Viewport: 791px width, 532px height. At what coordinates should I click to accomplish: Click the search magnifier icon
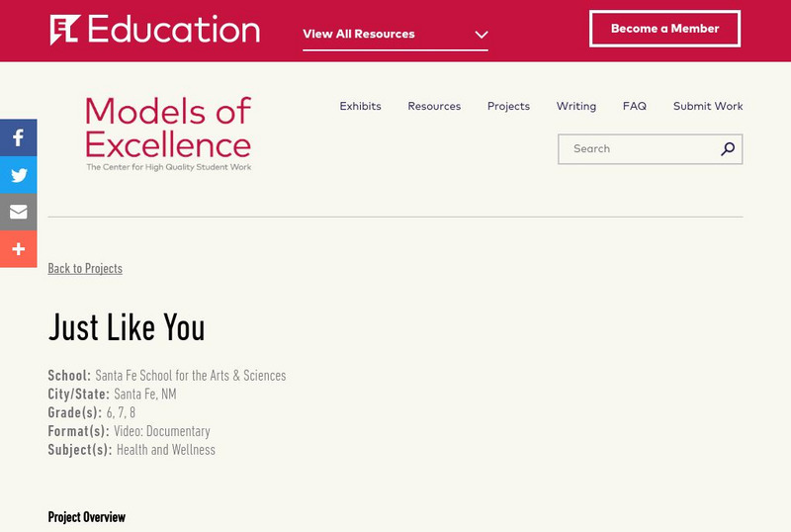point(728,149)
